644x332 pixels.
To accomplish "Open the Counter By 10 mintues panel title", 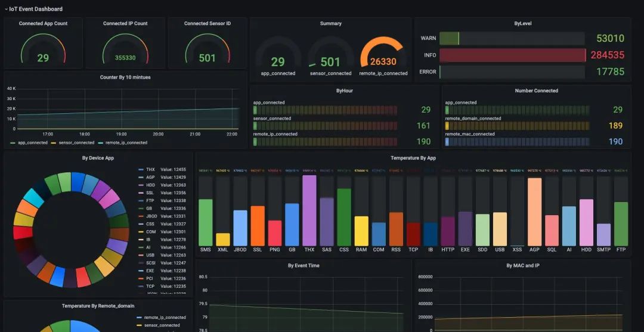I will 125,77.
